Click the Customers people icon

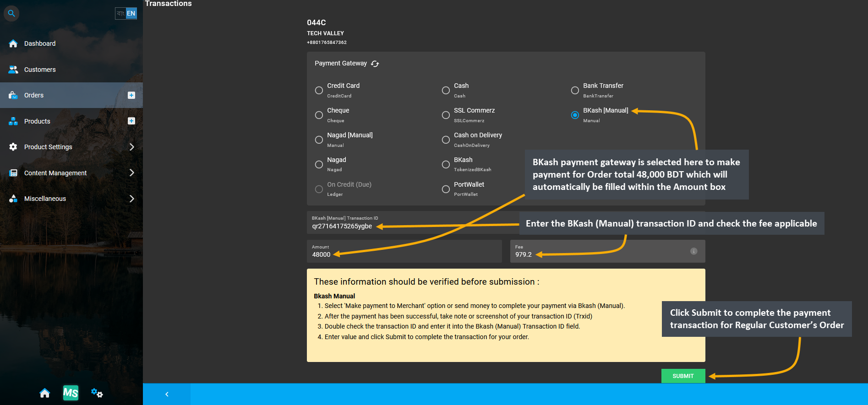13,70
